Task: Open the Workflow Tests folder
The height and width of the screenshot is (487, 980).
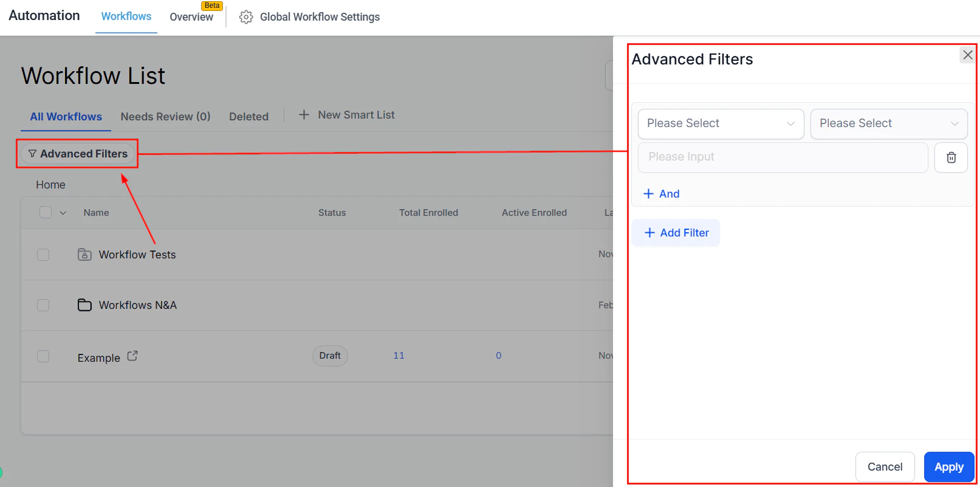Action: click(137, 255)
